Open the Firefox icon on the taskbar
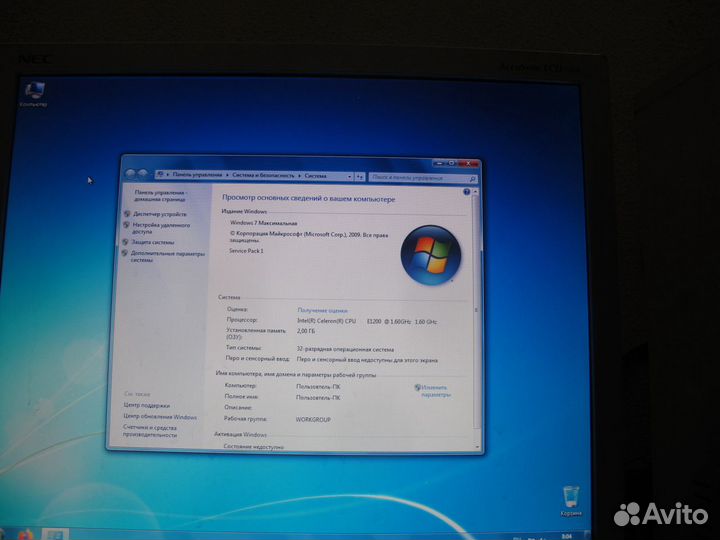Viewport: 720px width, 540px height. (x=26, y=535)
